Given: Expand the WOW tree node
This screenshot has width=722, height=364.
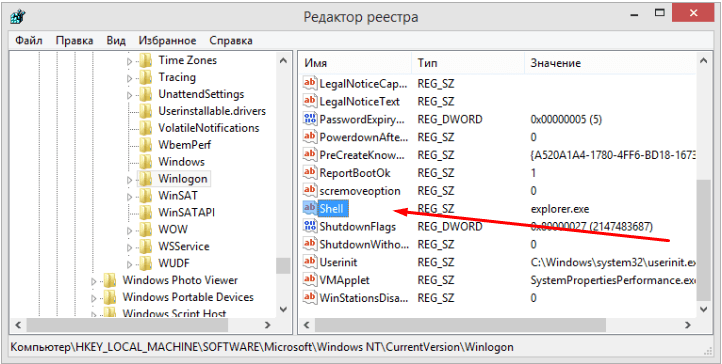Looking at the screenshot, I should click(130, 230).
